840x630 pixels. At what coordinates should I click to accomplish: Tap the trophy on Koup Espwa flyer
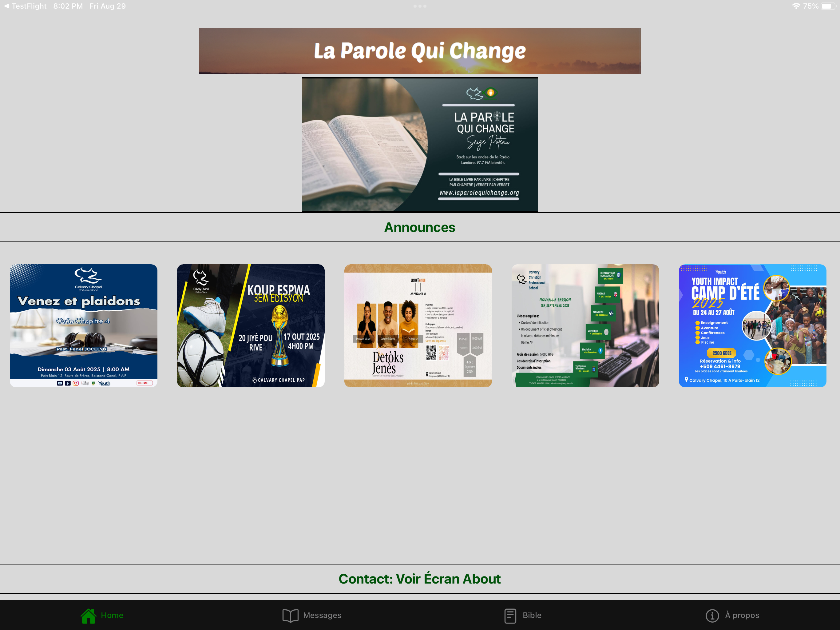click(x=280, y=336)
